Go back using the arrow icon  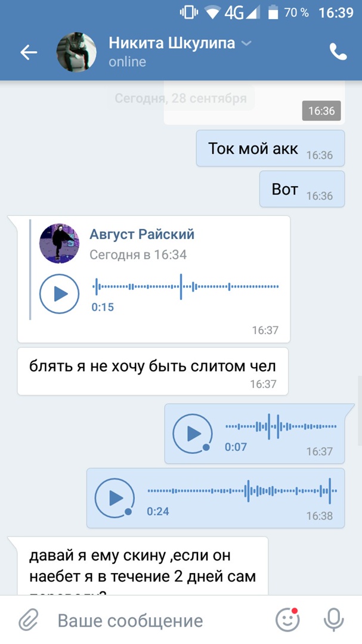click(x=29, y=52)
